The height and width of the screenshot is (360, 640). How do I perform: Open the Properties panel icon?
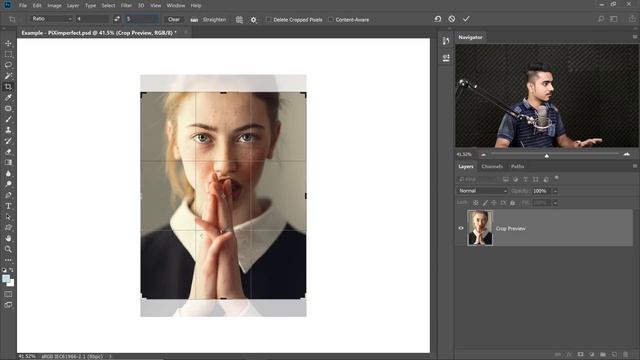[x=446, y=58]
